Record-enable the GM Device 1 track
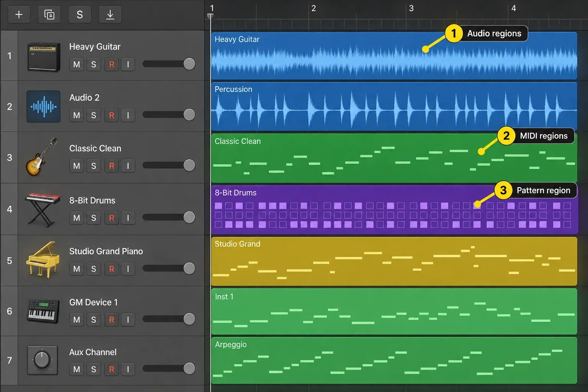 coord(111,320)
